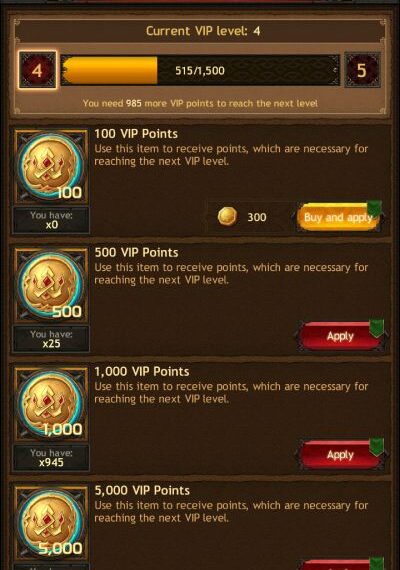Select the VIP level 4 badge

[37, 70]
